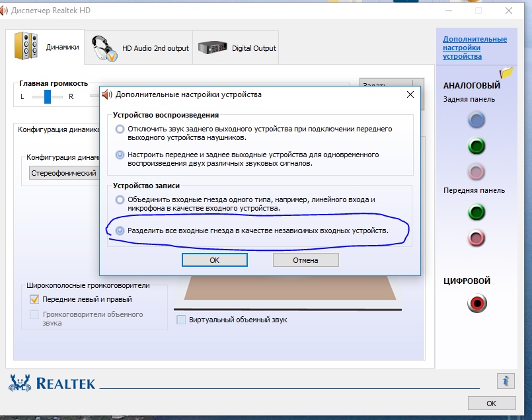The image size is (532, 420).
Task: Click the Отмена cancel button
Action: (x=306, y=260)
